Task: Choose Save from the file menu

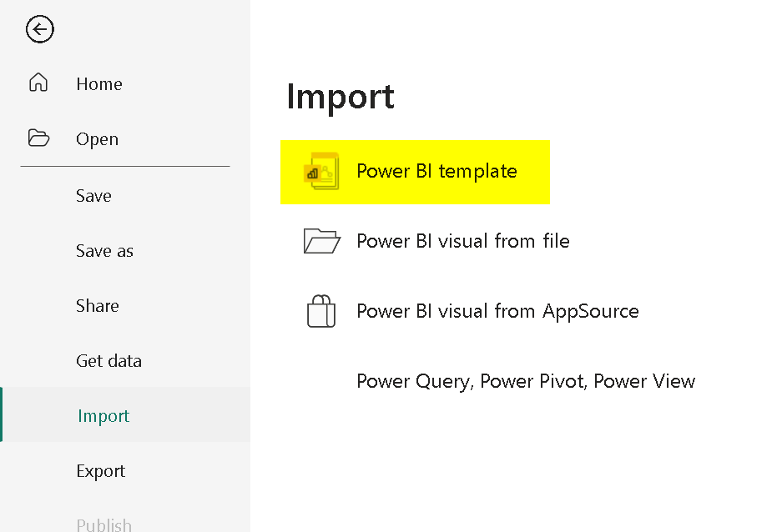Action: pyautogui.click(x=93, y=196)
